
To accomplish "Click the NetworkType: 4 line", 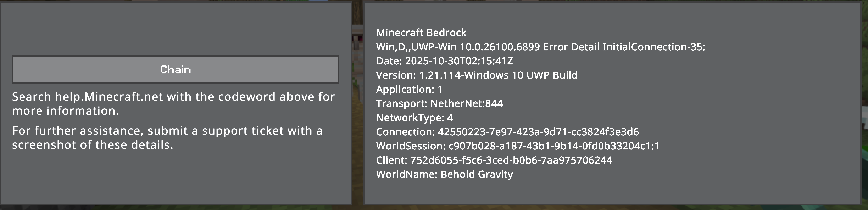I will pyautogui.click(x=414, y=118).
